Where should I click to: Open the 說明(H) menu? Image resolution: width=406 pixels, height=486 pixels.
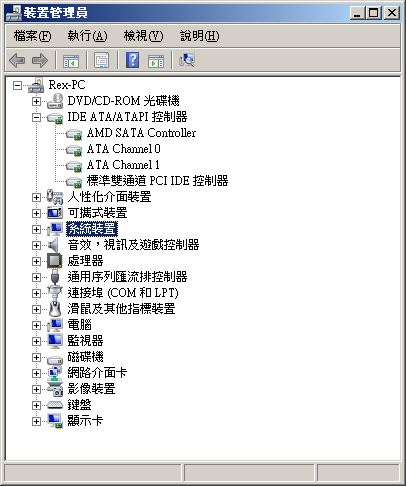pyautogui.click(x=200, y=36)
